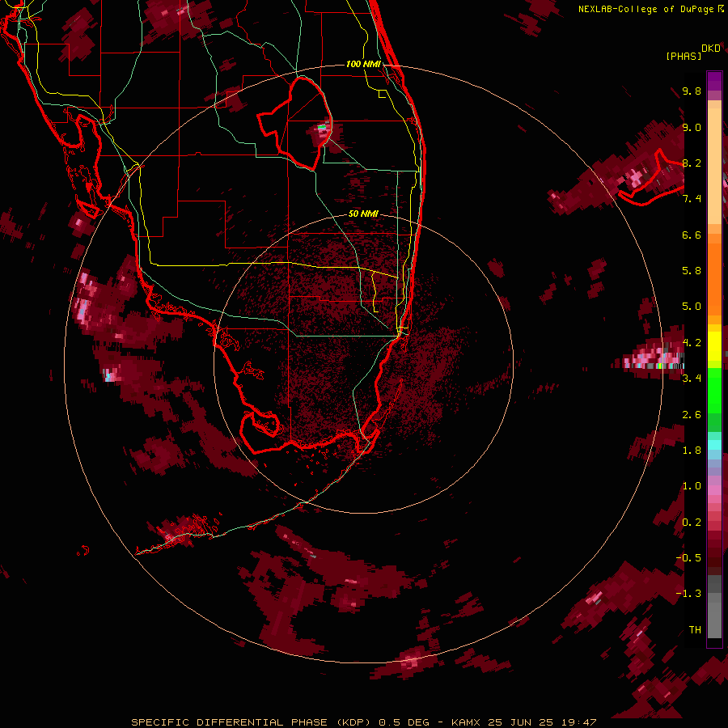
Task: Click the orange segment of color bar
Action: (x=714, y=278)
